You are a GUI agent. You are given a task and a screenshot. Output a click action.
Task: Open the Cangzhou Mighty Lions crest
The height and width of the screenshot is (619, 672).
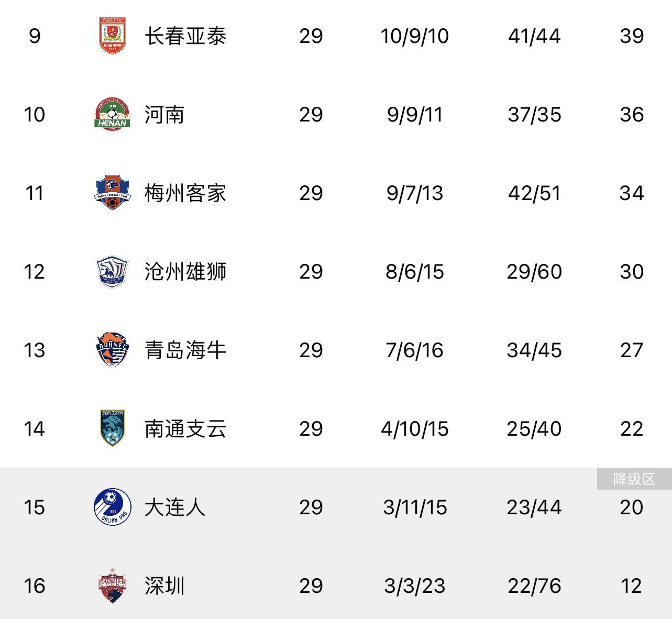112,271
